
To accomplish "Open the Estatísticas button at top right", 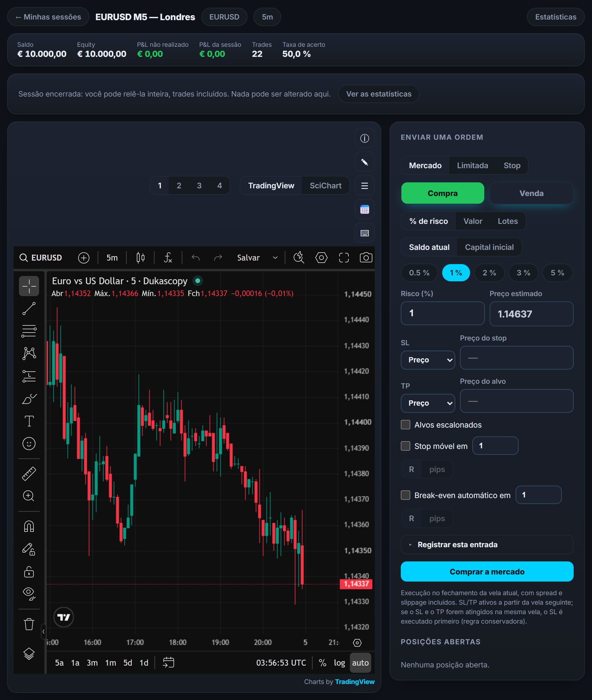I will point(555,17).
